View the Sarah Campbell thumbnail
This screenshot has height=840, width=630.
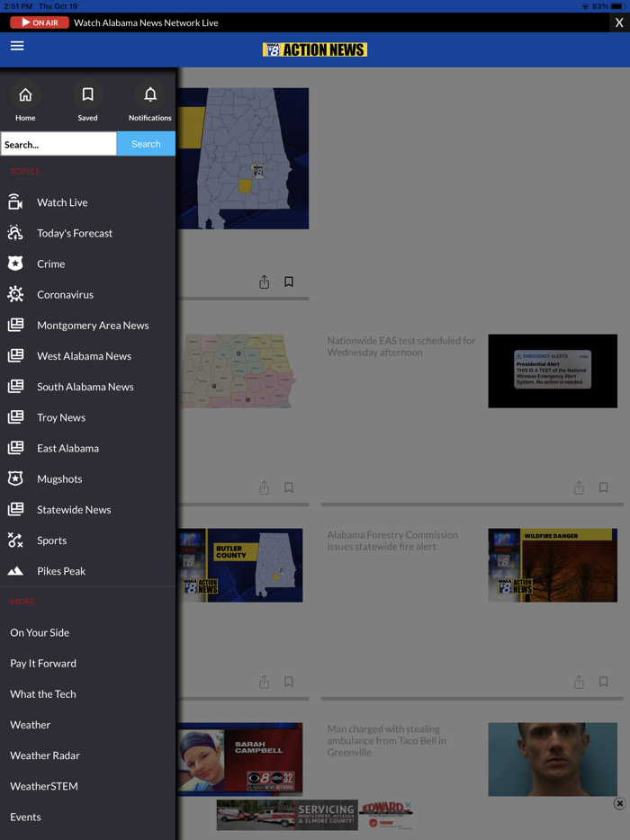(x=239, y=758)
